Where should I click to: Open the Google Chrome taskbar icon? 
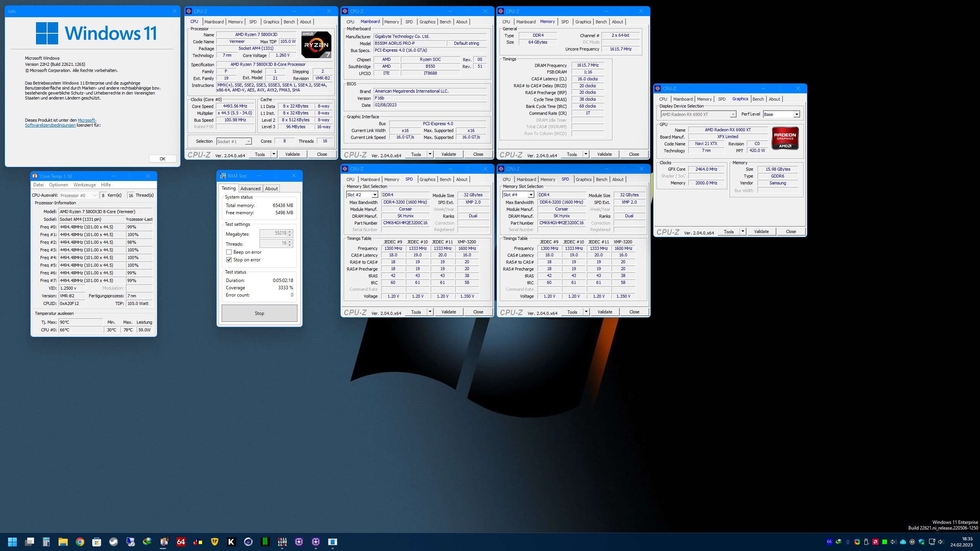pos(80,542)
